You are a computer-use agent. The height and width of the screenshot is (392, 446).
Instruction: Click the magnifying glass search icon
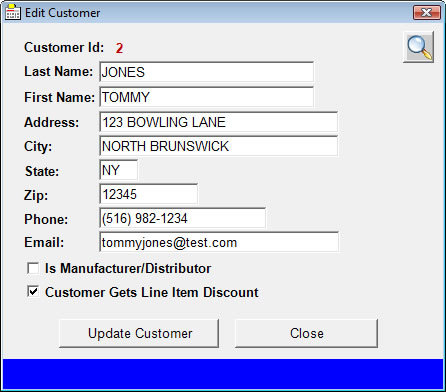coord(419,47)
